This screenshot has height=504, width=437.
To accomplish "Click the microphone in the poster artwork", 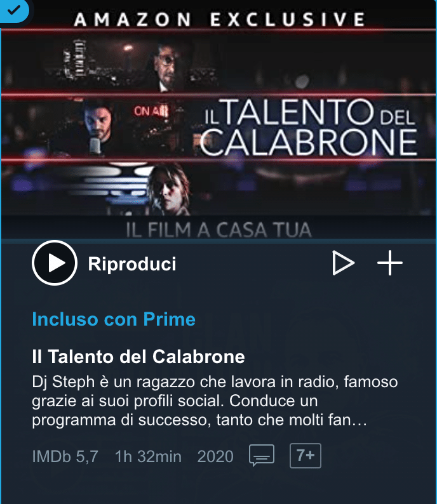I will (x=95, y=145).
